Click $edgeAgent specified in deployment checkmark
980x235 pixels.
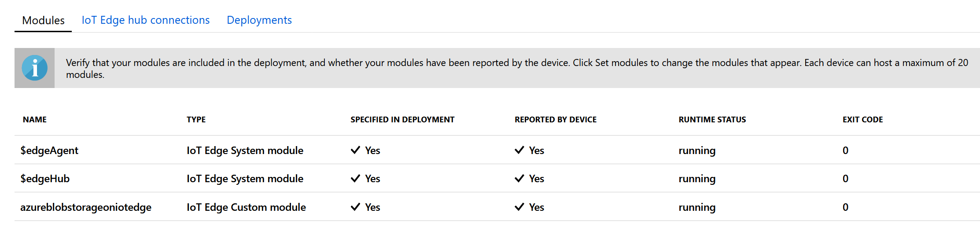pos(355,150)
